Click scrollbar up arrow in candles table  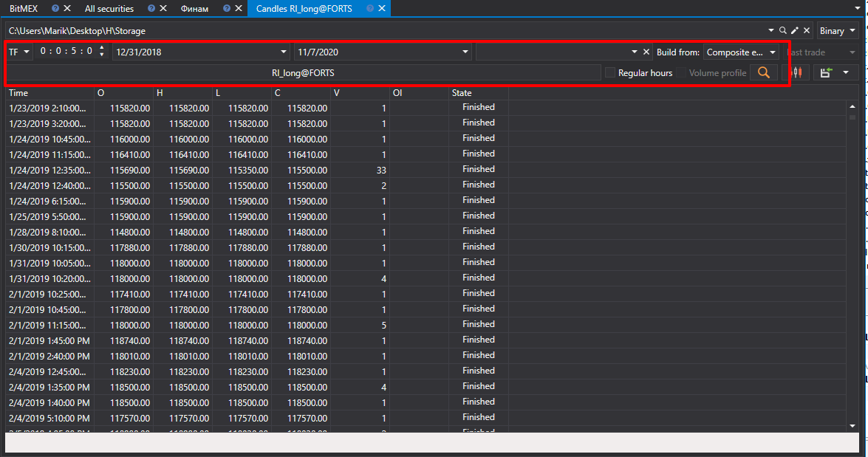tap(852, 106)
